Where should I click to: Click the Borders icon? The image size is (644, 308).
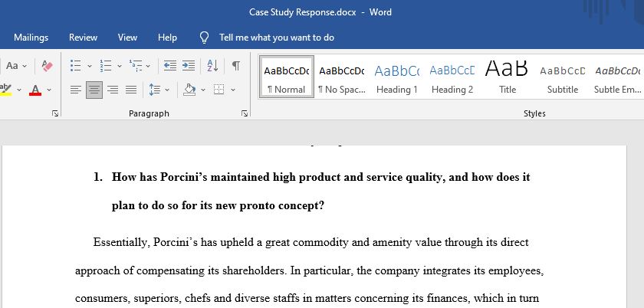(x=219, y=90)
